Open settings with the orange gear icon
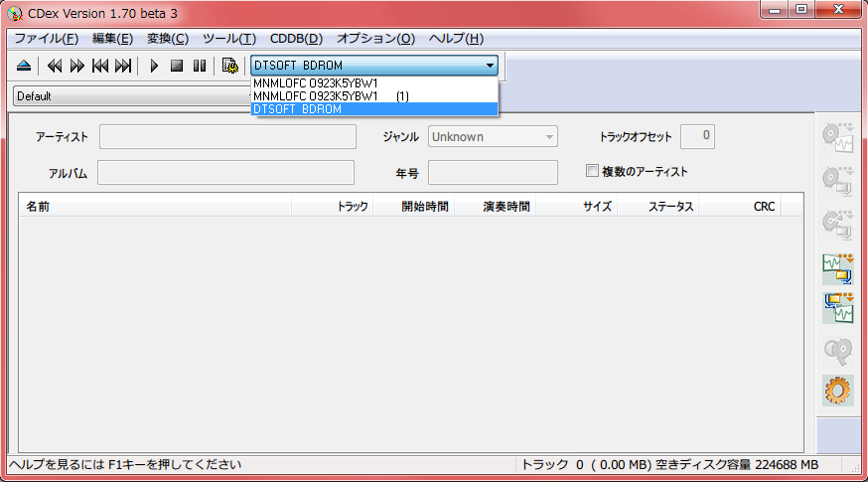Viewport: 868px width, 482px height. click(837, 391)
